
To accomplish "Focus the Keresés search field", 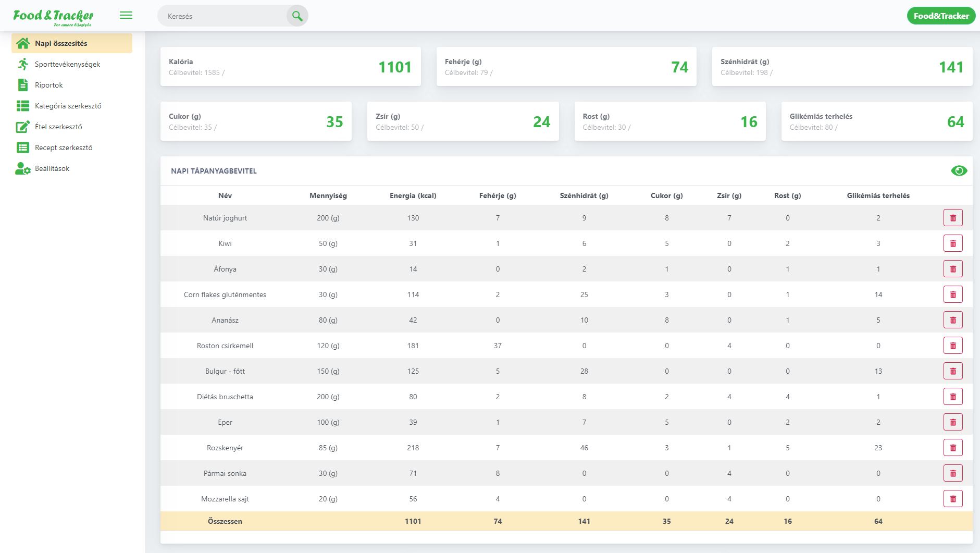I will pos(222,16).
